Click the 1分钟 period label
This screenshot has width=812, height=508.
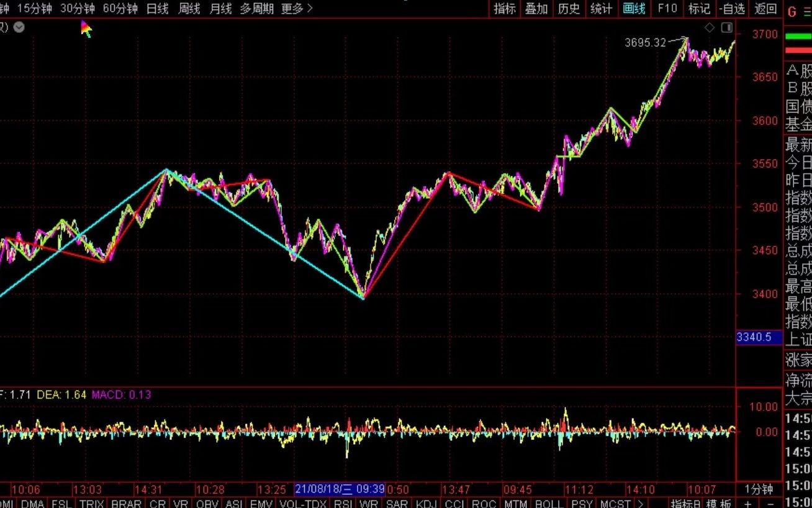click(x=759, y=489)
